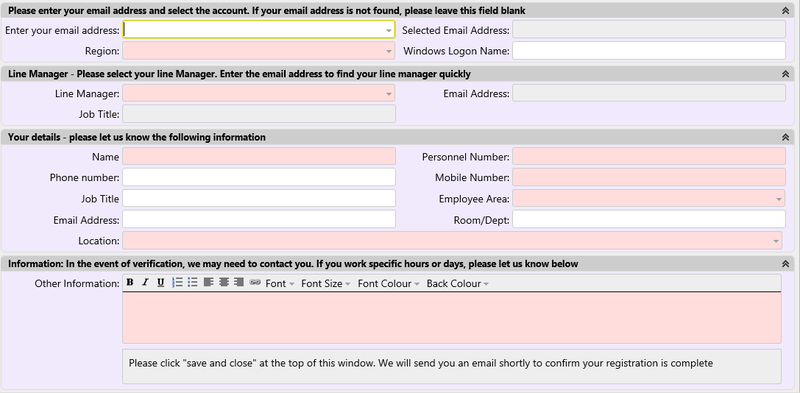The image size is (800, 393).
Task: Click inside the Other Information text area
Action: (452, 318)
